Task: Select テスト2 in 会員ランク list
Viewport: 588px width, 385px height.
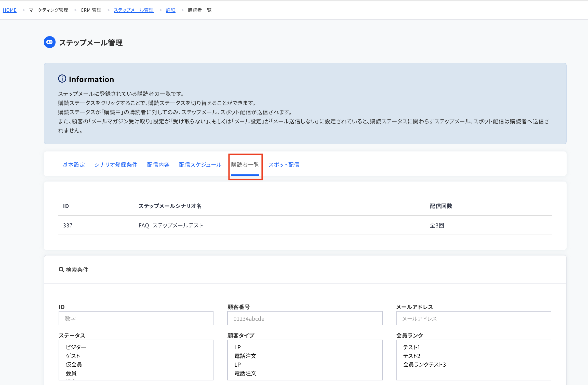Action: [412, 356]
